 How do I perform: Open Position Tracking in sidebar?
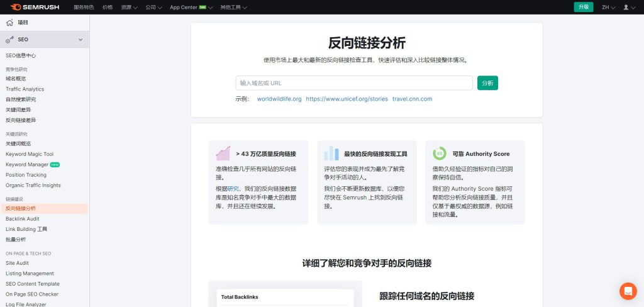[26, 175]
